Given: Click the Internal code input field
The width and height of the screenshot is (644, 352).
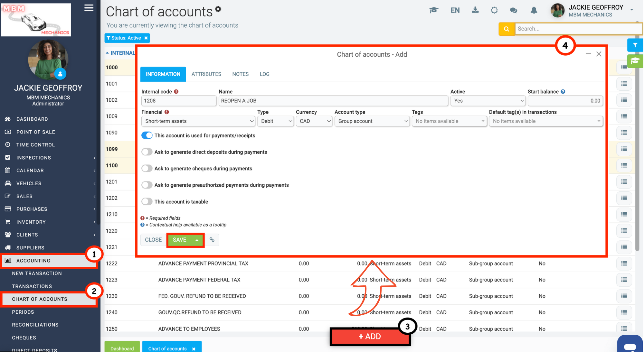Looking at the screenshot, I should (178, 101).
